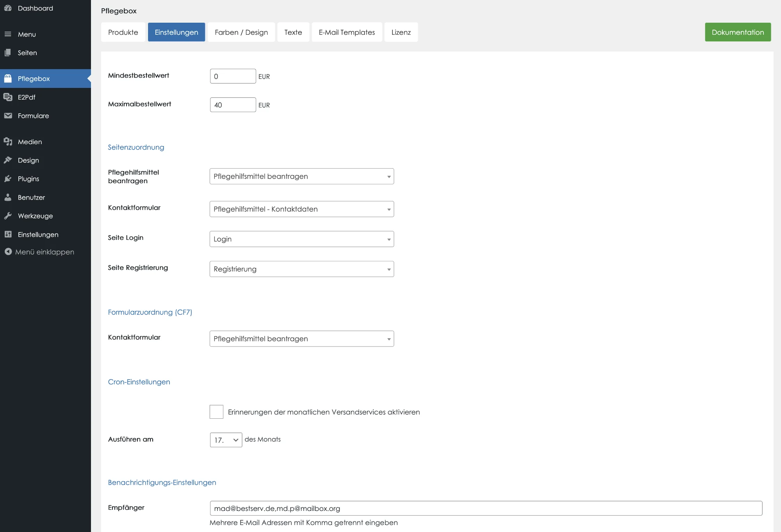Screen dimensions: 781x532
Task: Expand the CF7 Kontaktformular dropdown
Action: click(301, 339)
